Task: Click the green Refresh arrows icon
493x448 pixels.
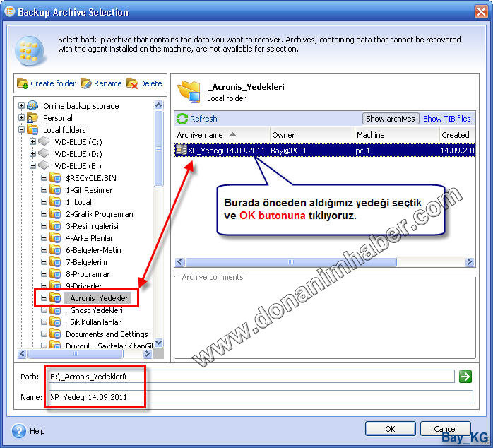Action: (x=182, y=119)
